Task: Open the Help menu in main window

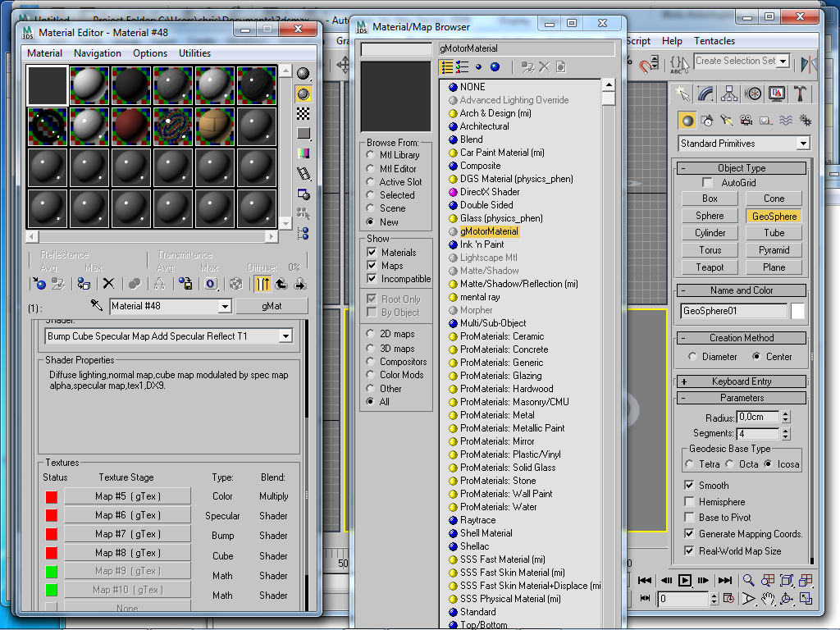Action: click(672, 41)
